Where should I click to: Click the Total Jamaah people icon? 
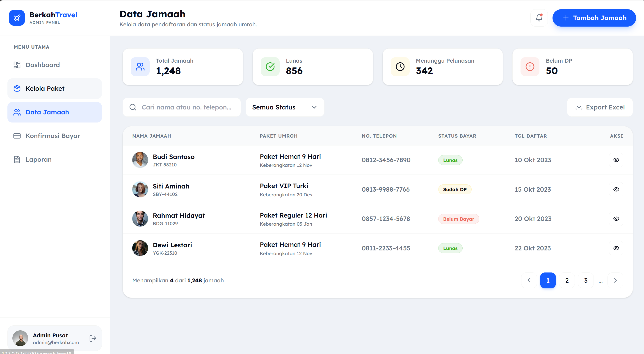pos(140,67)
